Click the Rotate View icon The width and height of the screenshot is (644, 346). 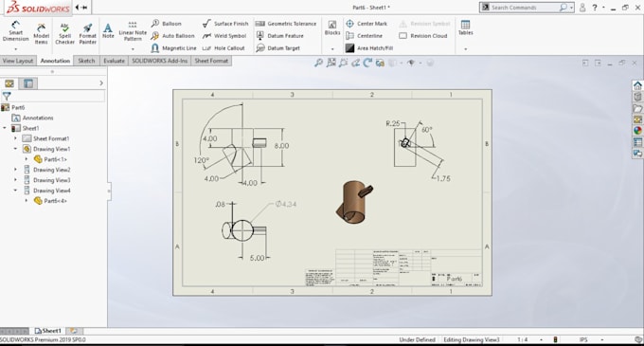(367, 63)
